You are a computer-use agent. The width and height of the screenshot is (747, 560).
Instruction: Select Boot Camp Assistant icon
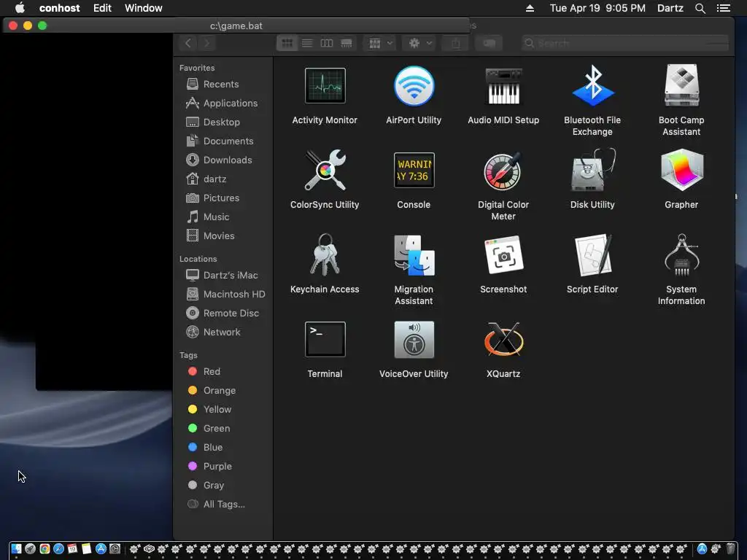pyautogui.click(x=681, y=86)
